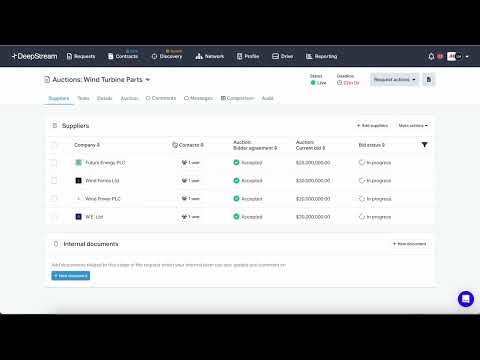Open the user avatar menu
The width and height of the screenshot is (480, 360).
(454, 56)
